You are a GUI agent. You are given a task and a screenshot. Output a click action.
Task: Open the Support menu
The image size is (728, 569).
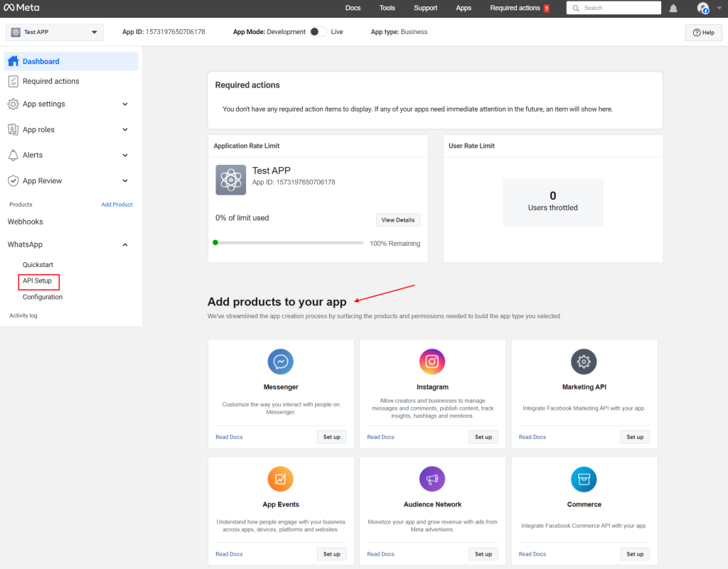425,8
